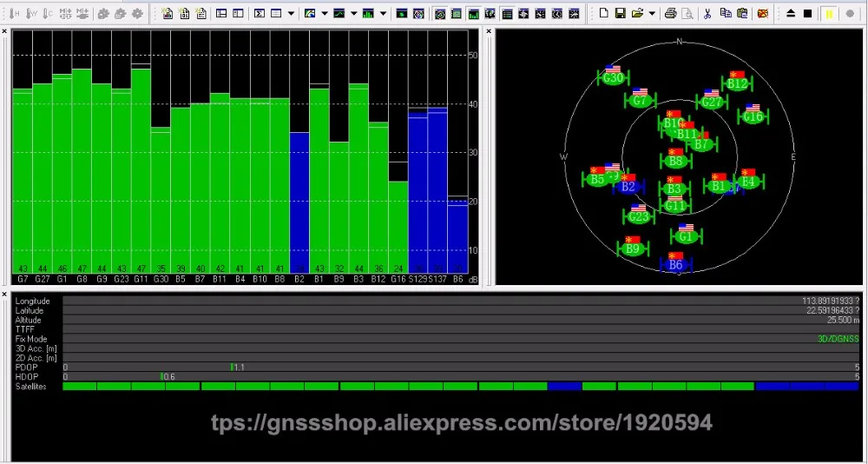Click the Coldstart (C) toolbar icon
Viewport: 868px width, 464px height.
[x=48, y=13]
